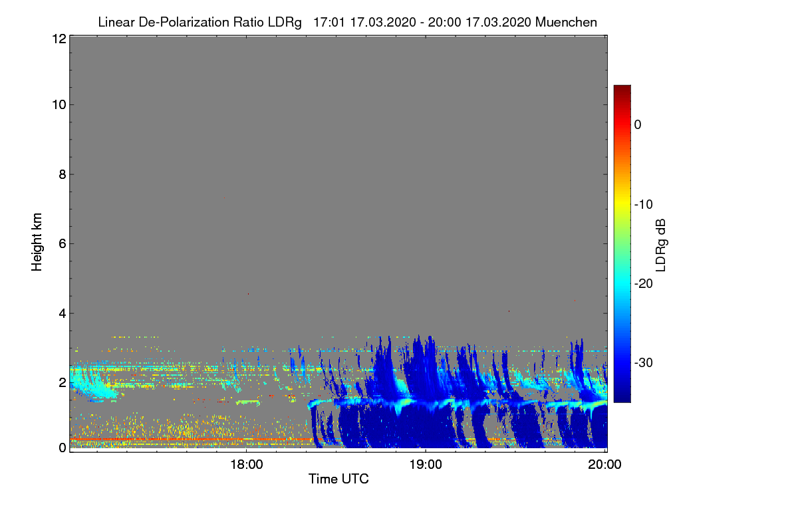Click the 'Time UTC' x-axis label

point(338,479)
